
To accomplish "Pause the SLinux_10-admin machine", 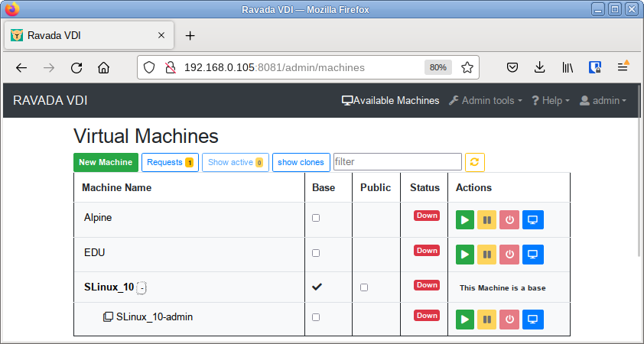I will (x=486, y=320).
